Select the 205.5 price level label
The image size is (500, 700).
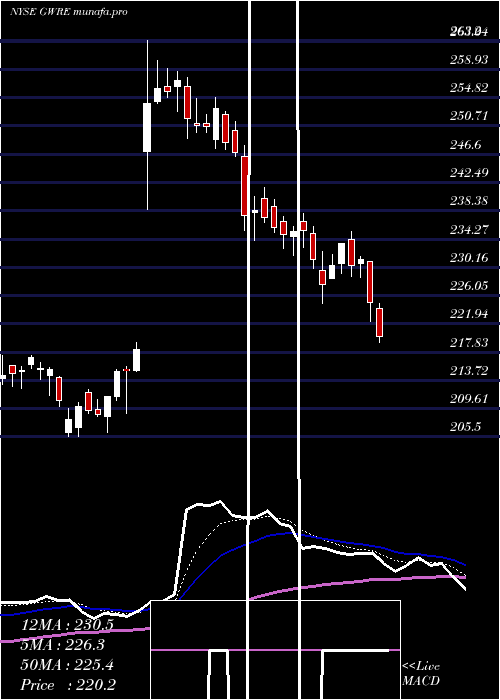pos(466,427)
